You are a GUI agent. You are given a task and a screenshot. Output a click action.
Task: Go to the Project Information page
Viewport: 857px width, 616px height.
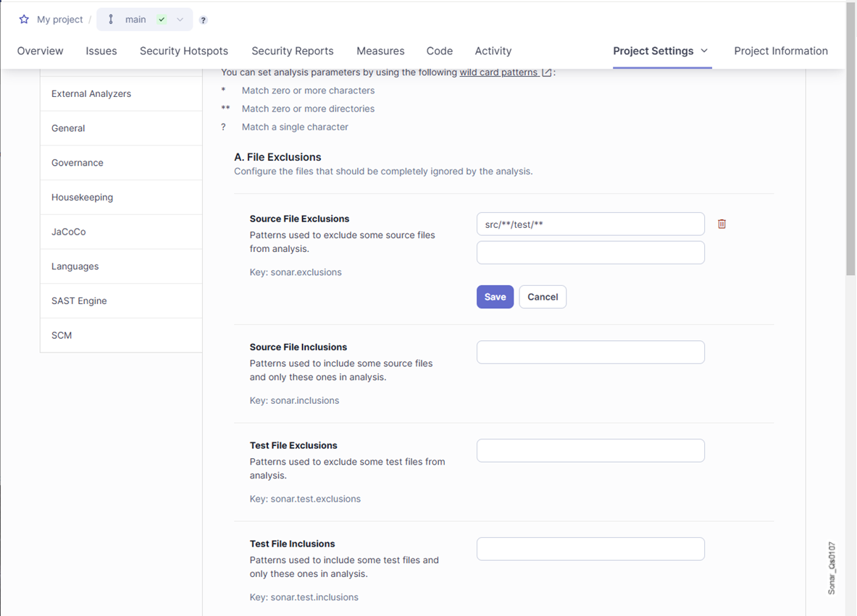click(781, 51)
